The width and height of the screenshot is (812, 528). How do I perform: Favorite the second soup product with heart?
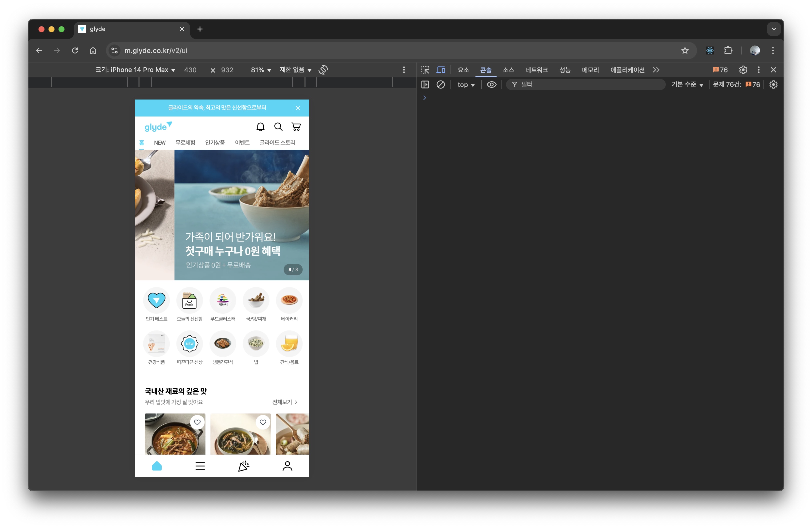click(263, 422)
